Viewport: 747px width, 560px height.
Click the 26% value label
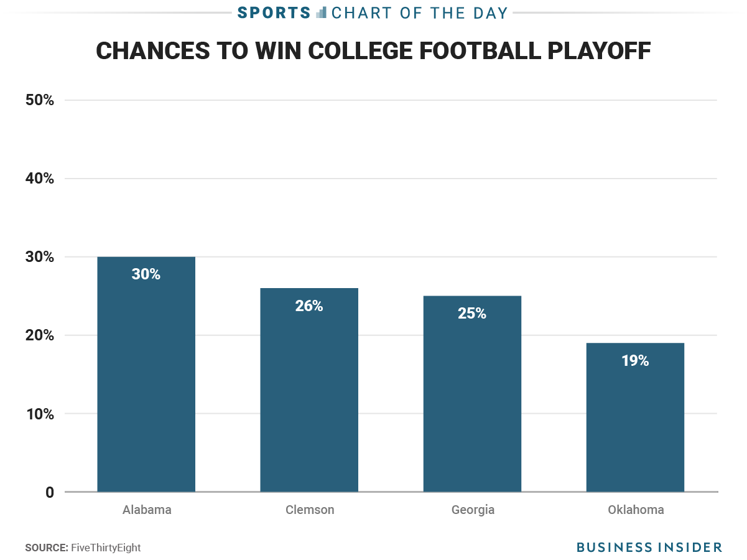309,306
